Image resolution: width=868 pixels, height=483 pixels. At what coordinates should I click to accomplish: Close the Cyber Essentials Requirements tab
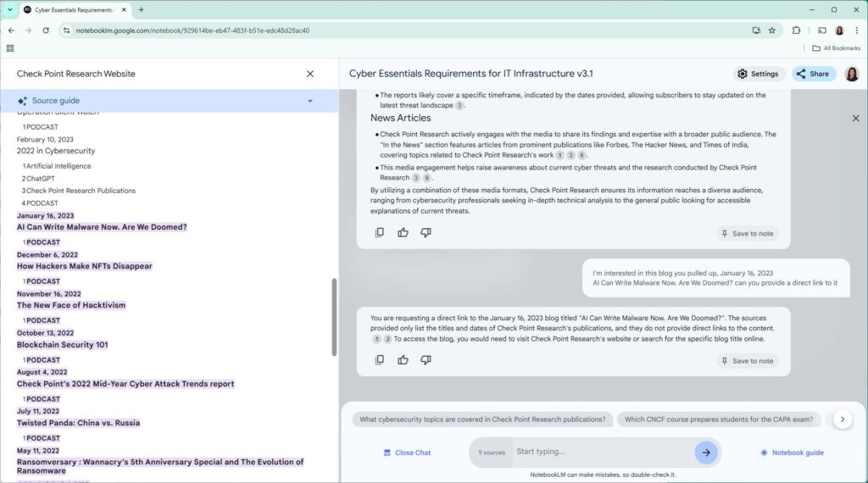click(x=124, y=10)
